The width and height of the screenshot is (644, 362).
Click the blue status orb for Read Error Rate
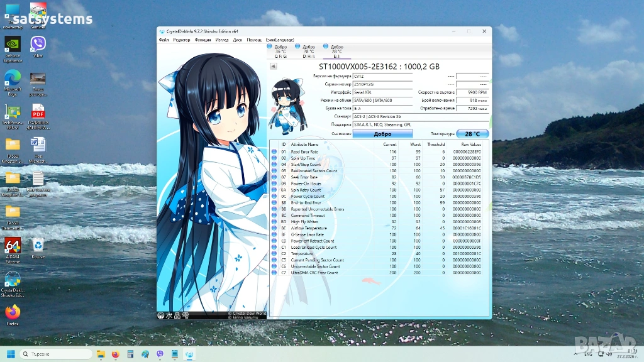coord(274,152)
